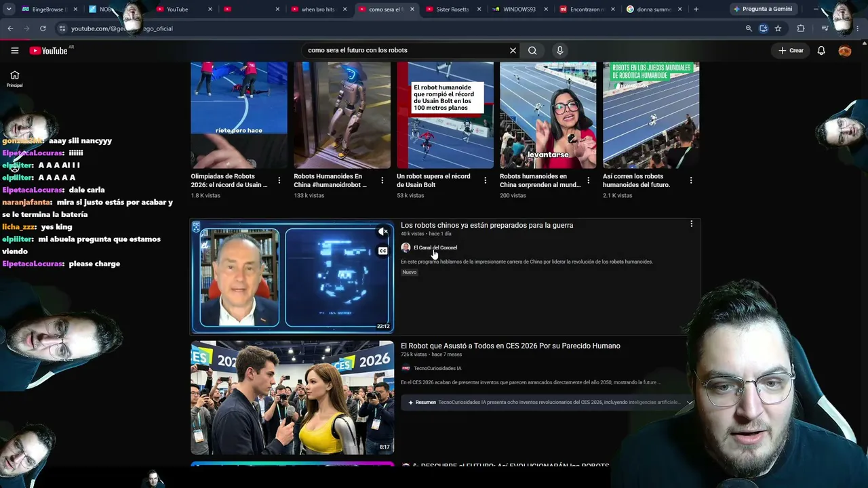
Task: Open options for 'Así corren los robots' Short
Action: 691,180
